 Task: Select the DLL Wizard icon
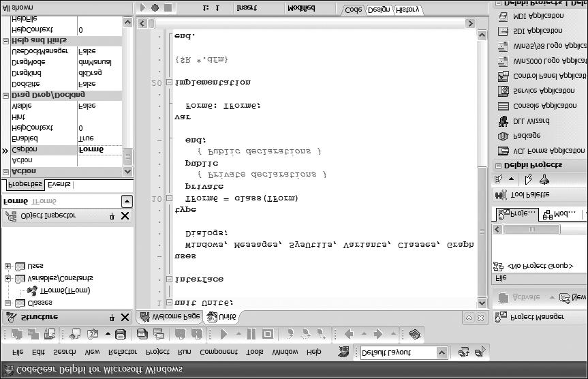coord(503,121)
